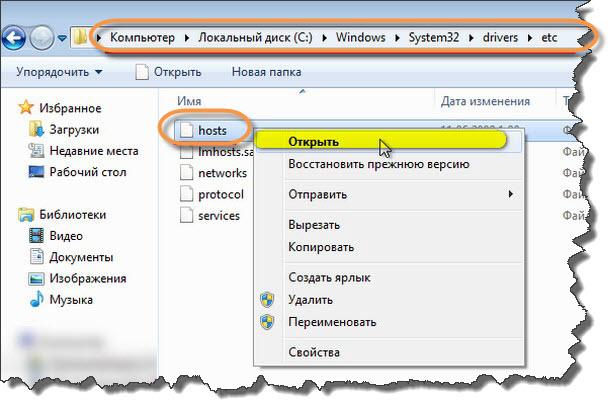Open the Упорядочить dropdown menu

tap(59, 72)
